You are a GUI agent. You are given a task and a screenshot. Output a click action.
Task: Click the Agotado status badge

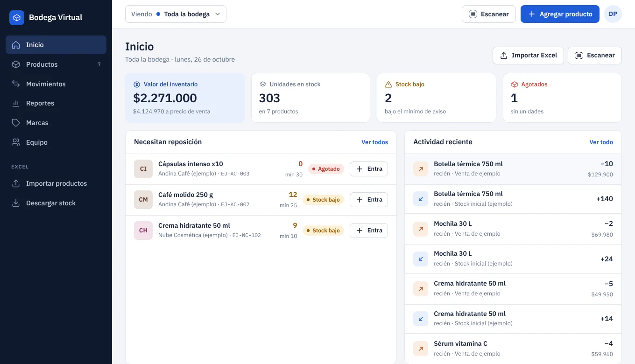point(326,169)
